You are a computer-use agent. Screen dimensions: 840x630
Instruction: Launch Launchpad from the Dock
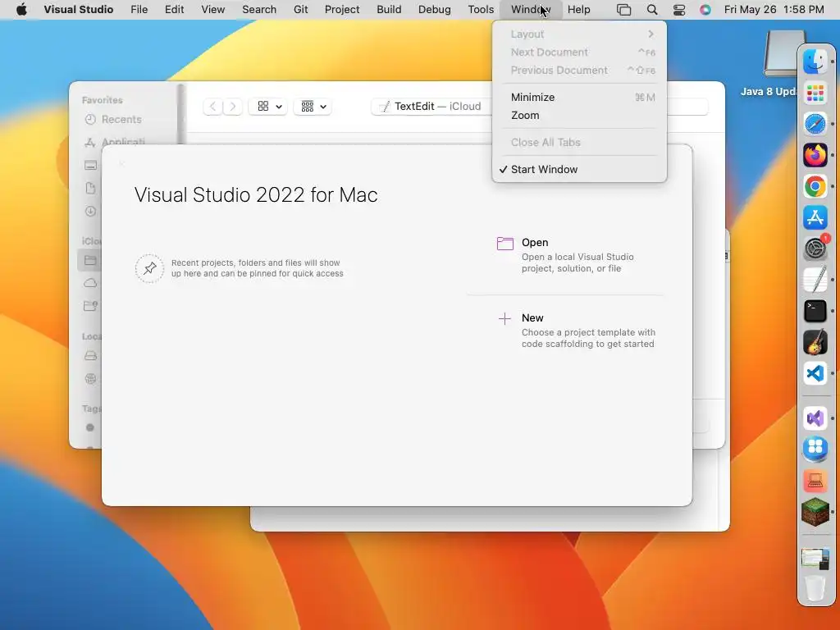pos(815,93)
